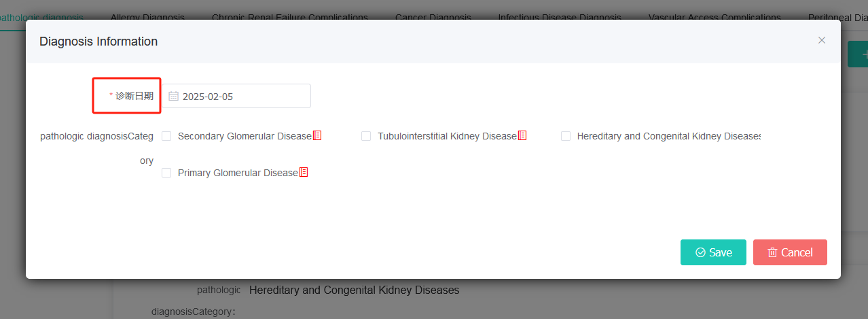The width and height of the screenshot is (868, 319).
Task: Switch to the Allergy Diagnosis tab
Action: [147, 17]
